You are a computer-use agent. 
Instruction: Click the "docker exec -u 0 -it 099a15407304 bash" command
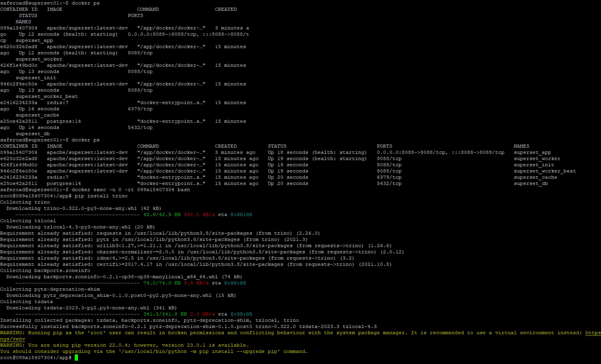(x=131, y=190)
